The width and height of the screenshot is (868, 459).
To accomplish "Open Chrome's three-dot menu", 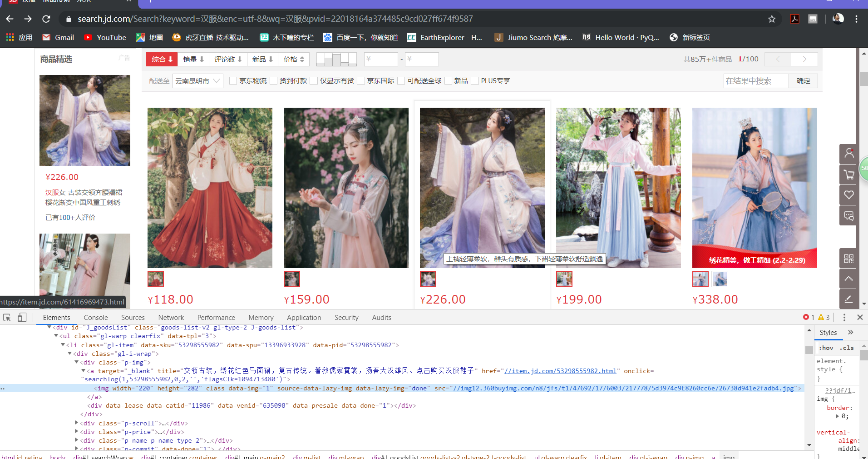I will coord(856,19).
